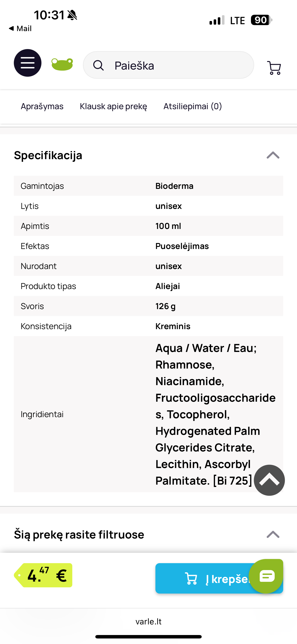Open the green live chat bubble
Viewport: 297px width, 644px height.
(267, 576)
